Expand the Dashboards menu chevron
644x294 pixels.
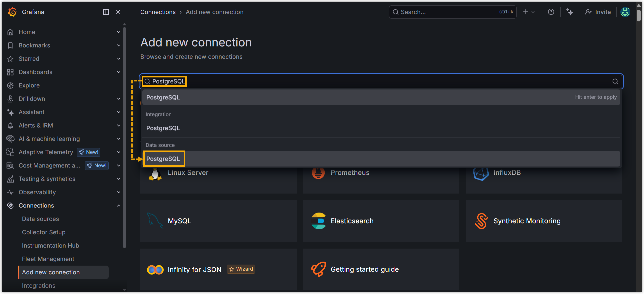119,72
